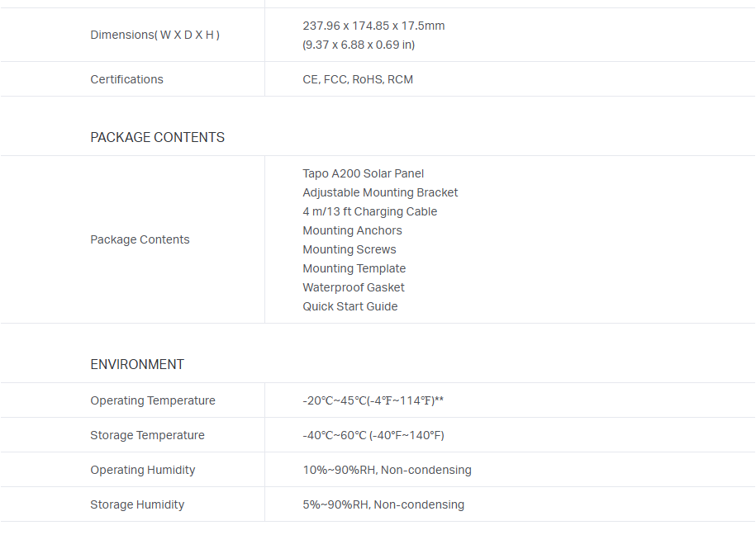Click the Operating Temperature value -20℃~45℃
This screenshot has height=535, width=756.
point(373,400)
